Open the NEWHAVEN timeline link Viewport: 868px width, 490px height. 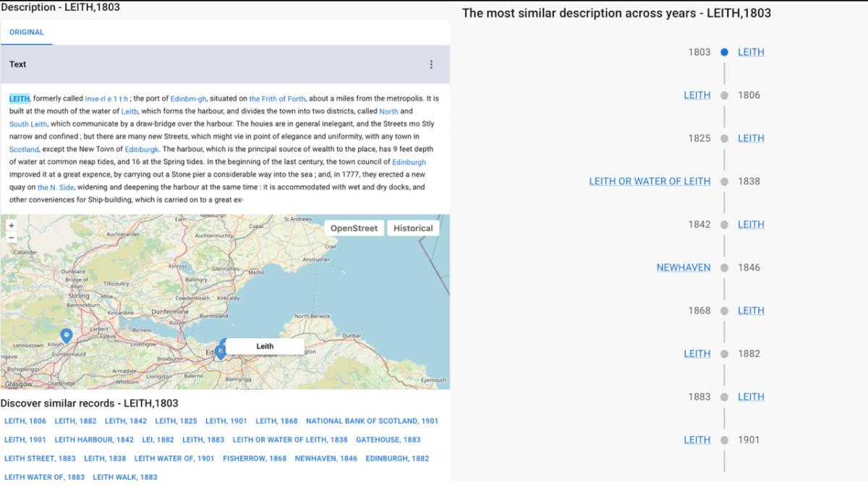click(x=683, y=267)
